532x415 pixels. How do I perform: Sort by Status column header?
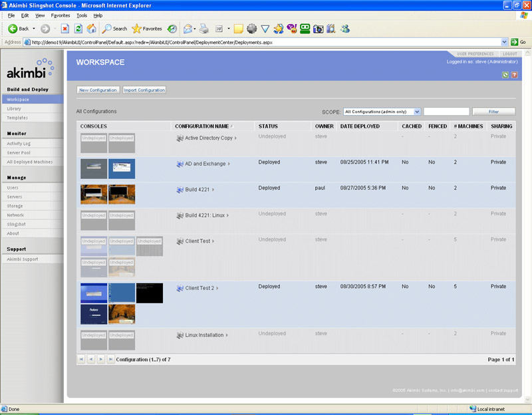(268, 126)
